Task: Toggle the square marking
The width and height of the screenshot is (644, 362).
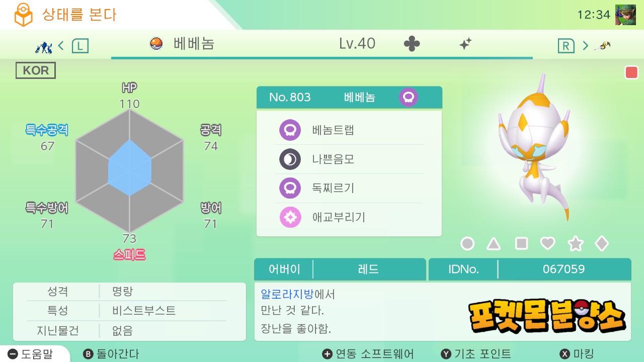Action: (x=521, y=244)
